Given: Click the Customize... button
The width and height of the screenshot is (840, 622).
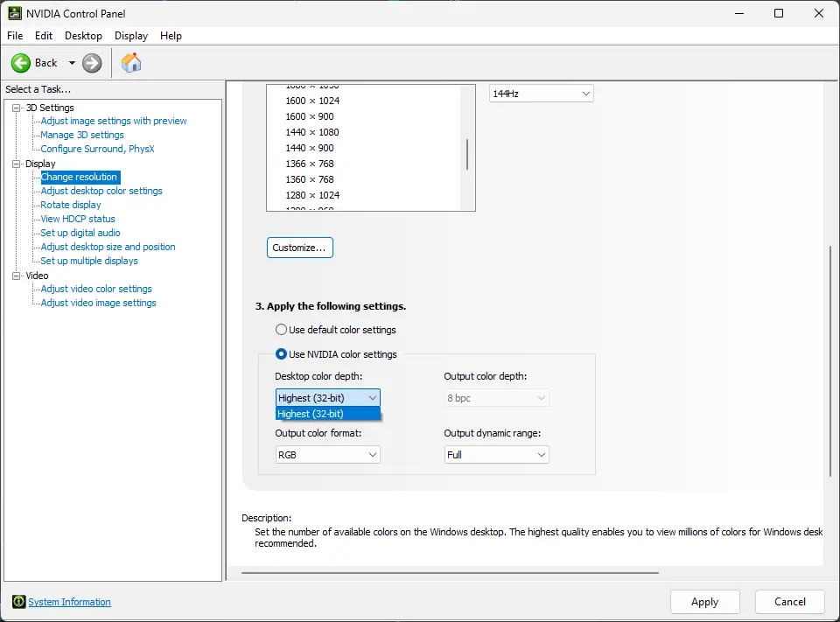Looking at the screenshot, I should (300, 248).
